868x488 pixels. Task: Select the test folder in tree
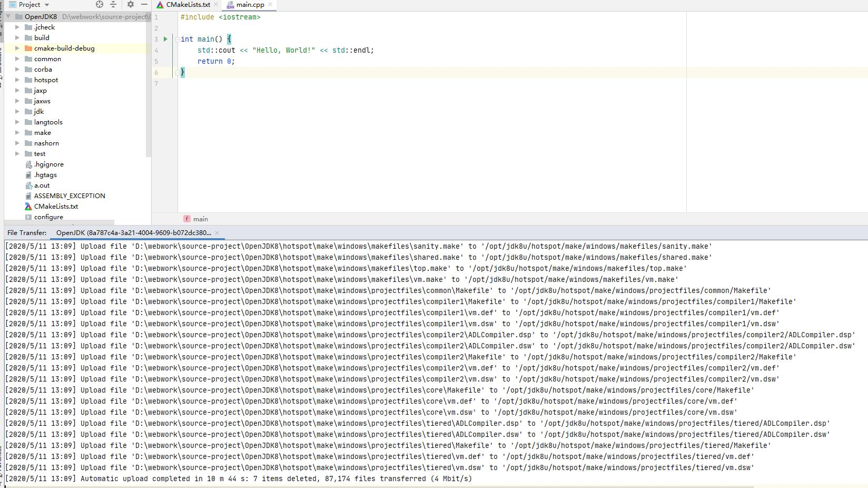point(40,153)
